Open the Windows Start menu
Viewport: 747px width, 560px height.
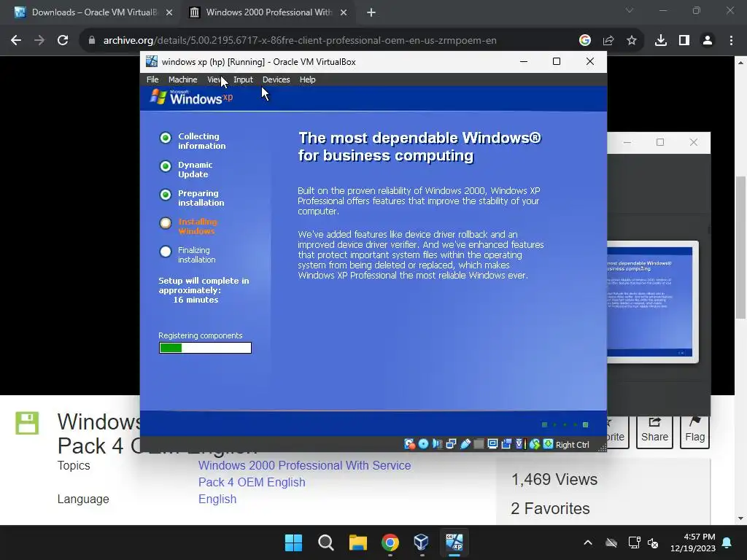[293, 542]
